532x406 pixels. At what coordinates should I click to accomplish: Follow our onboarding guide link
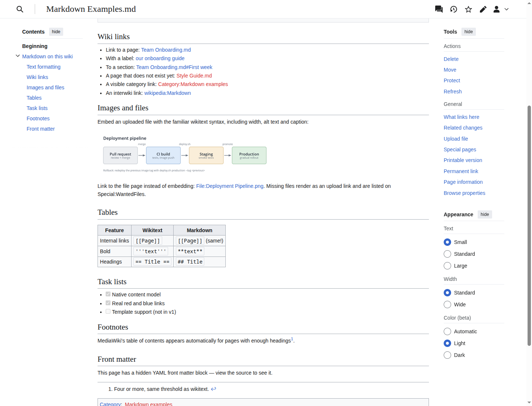(160, 58)
